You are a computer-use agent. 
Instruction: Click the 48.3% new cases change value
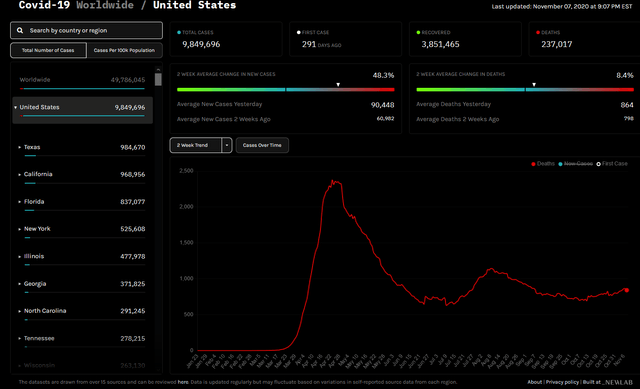pyautogui.click(x=383, y=75)
